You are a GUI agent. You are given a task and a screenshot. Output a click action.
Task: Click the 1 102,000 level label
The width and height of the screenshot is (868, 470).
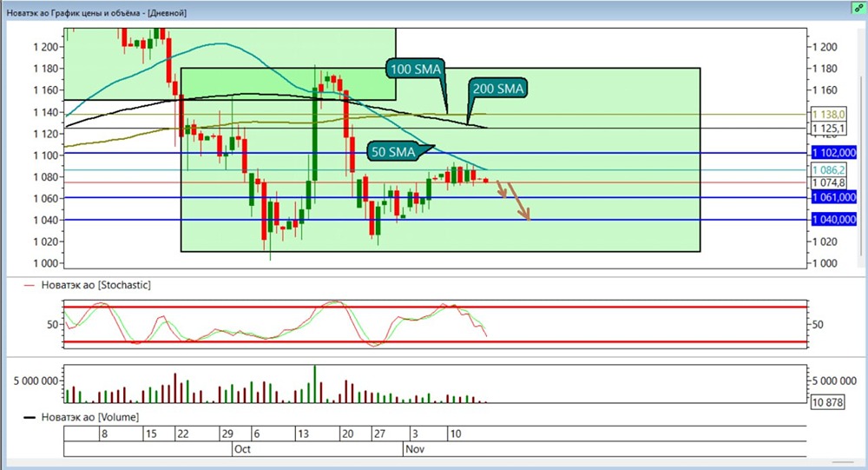pos(833,152)
